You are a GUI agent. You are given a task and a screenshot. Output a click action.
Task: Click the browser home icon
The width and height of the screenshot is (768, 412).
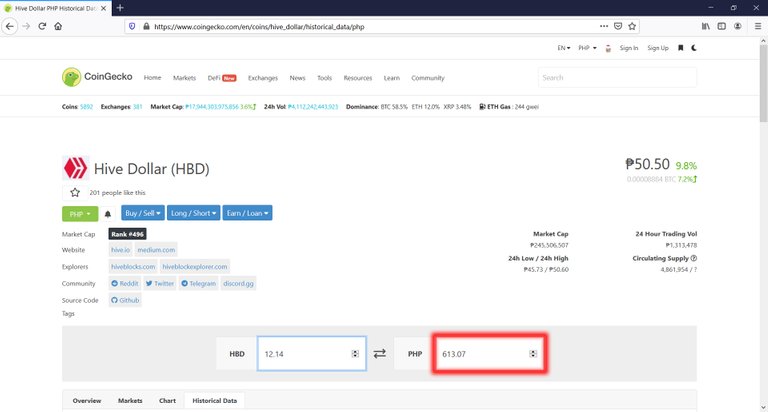point(58,26)
